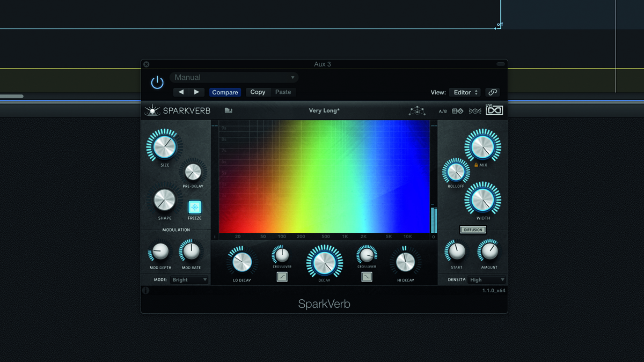Click the Mix knob
This screenshot has width=644, height=362.
(482, 146)
